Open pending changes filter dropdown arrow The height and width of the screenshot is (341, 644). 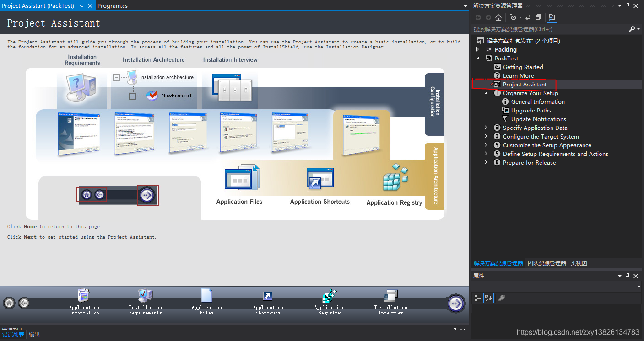(x=520, y=18)
